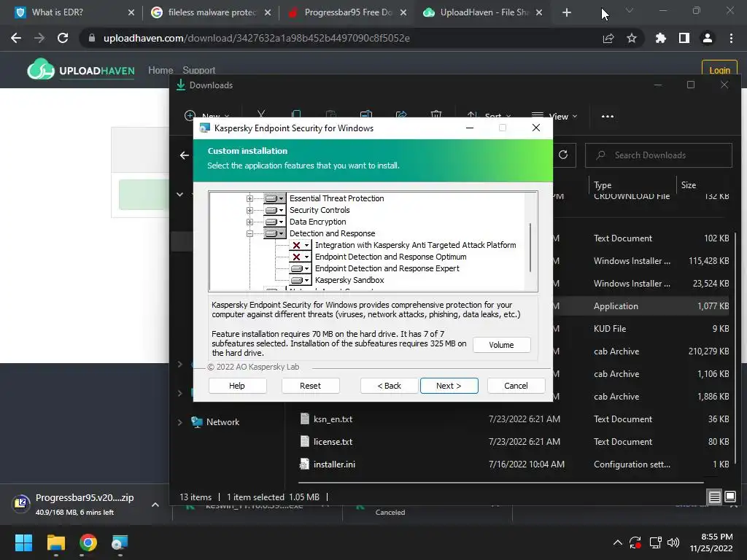Image resolution: width=747 pixels, height=560 pixels.
Task: Proceed with the Next > button
Action: 449,386
